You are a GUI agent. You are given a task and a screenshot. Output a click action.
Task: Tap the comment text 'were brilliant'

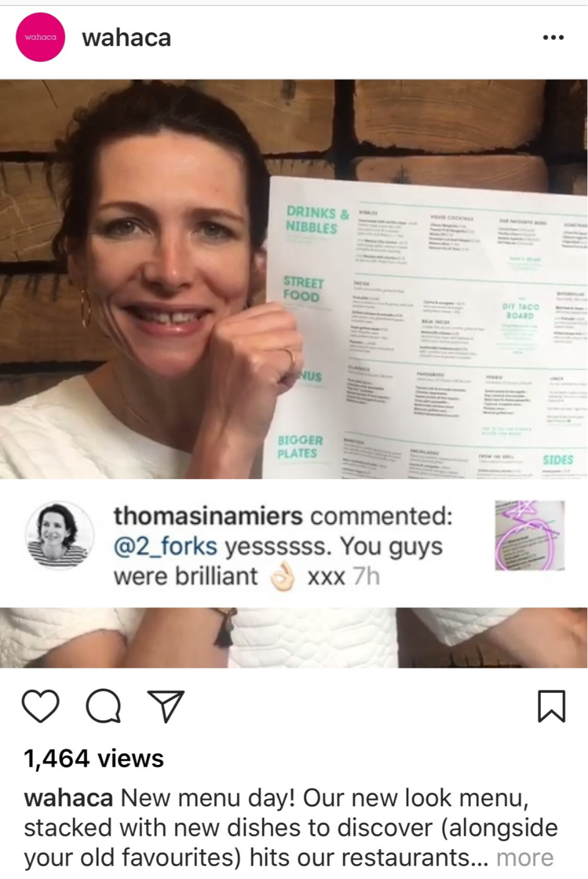click(x=186, y=576)
